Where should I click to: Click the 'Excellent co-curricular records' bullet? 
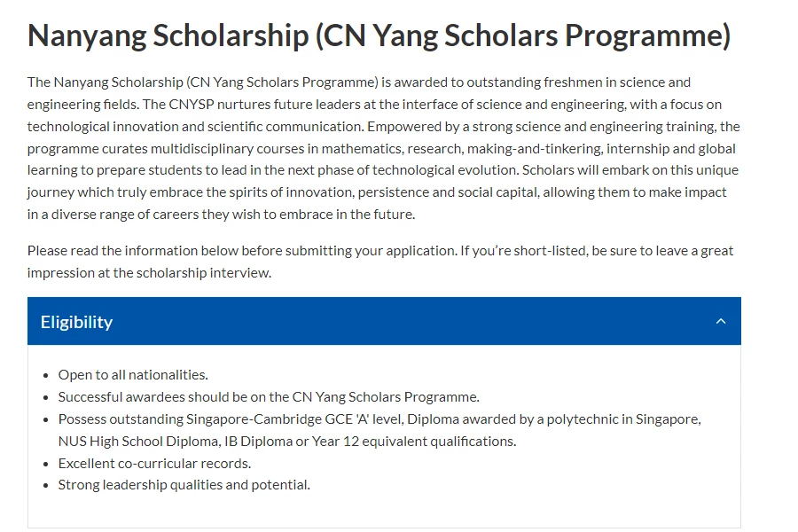click(154, 463)
